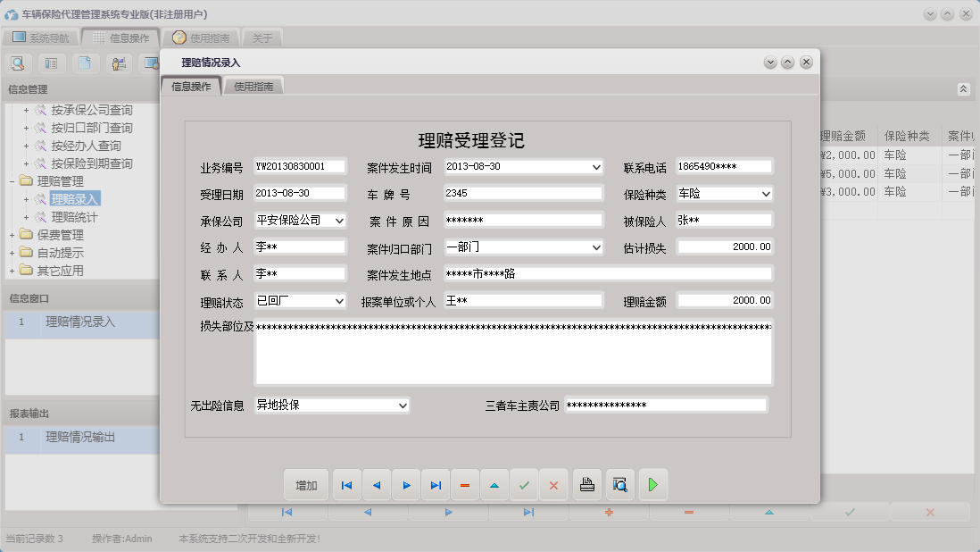Switch to the dialog's 使用指南 tab

[253, 87]
